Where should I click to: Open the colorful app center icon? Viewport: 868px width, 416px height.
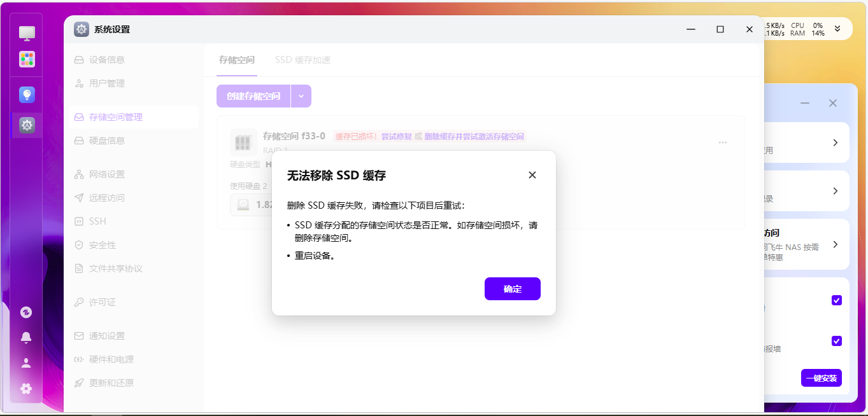point(27,59)
